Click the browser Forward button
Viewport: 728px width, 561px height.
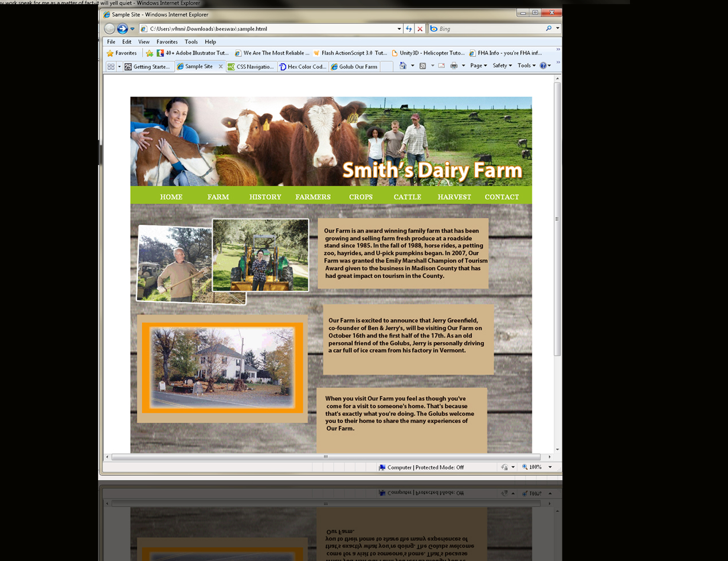[122, 29]
